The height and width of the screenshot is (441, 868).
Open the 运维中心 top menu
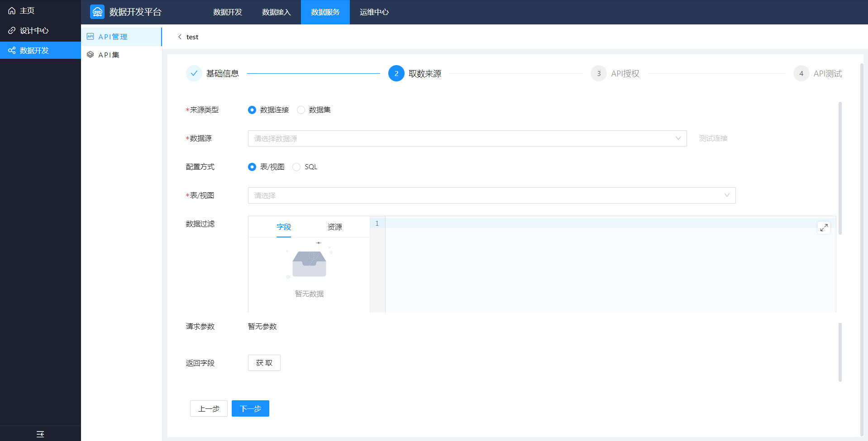coord(374,12)
